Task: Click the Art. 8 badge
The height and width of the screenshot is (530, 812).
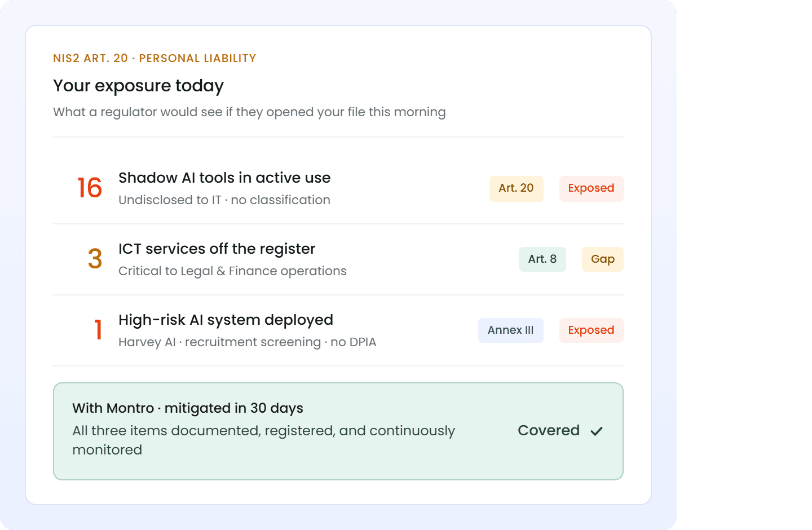Action: click(542, 259)
